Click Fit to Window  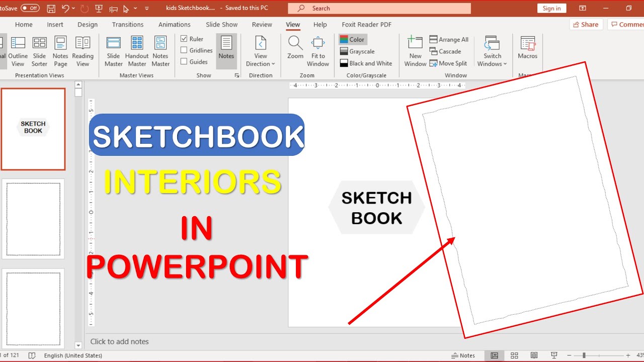point(318,51)
